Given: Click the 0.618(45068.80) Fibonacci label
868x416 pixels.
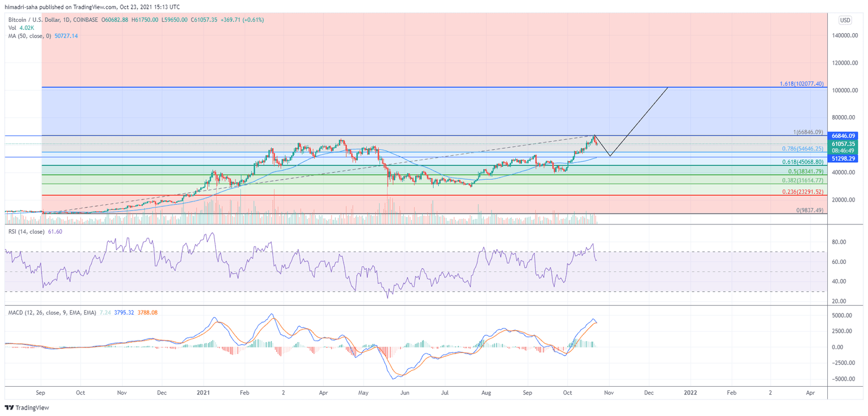Looking at the screenshot, I should point(802,162).
